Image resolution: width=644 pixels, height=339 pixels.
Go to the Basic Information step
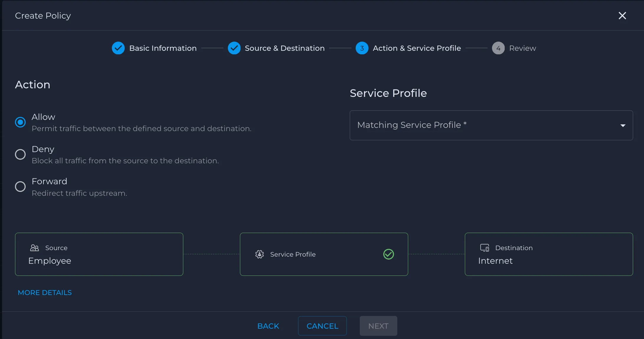[x=163, y=48]
